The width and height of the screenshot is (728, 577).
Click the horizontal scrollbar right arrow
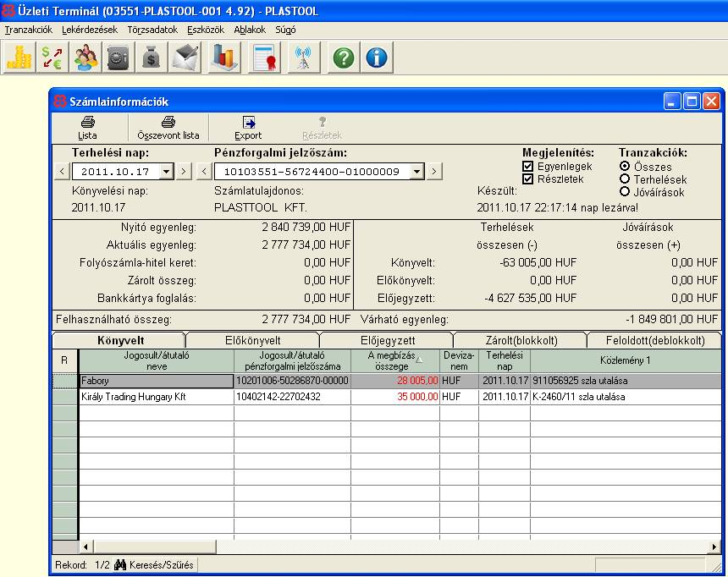pyautogui.click(x=715, y=547)
